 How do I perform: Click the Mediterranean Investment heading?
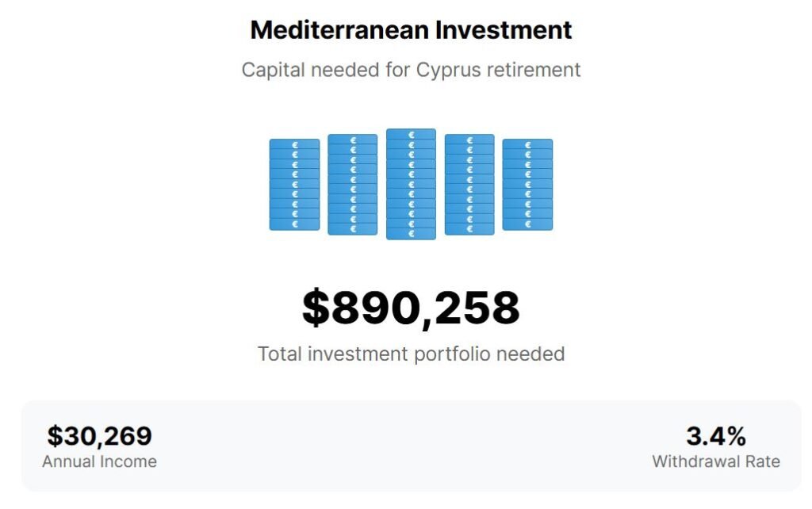tap(411, 30)
